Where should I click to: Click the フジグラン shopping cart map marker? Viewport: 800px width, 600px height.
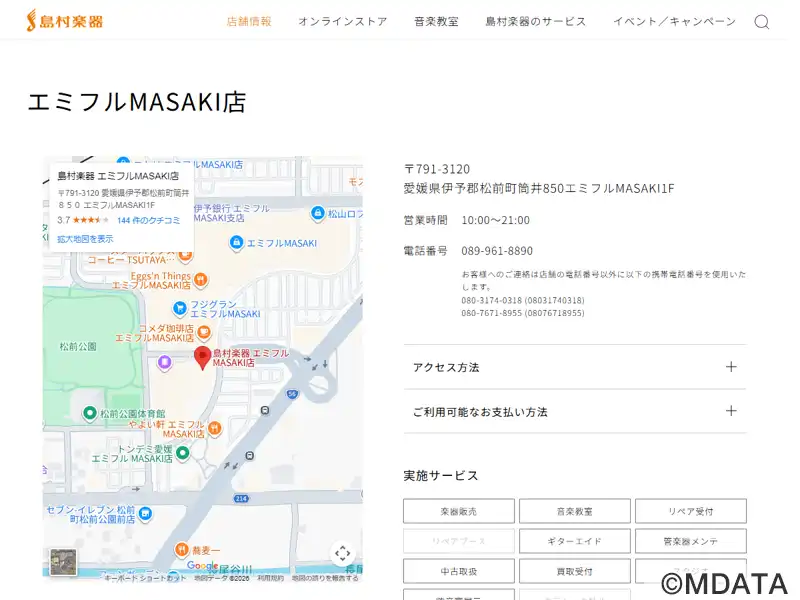[x=179, y=308]
